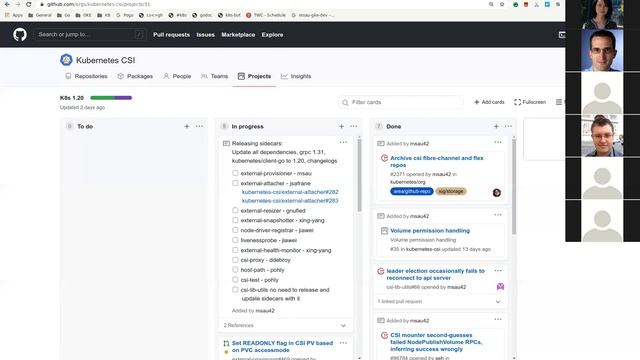The image size is (640, 360).
Task: Focus Search or jump to field
Action: point(89,35)
